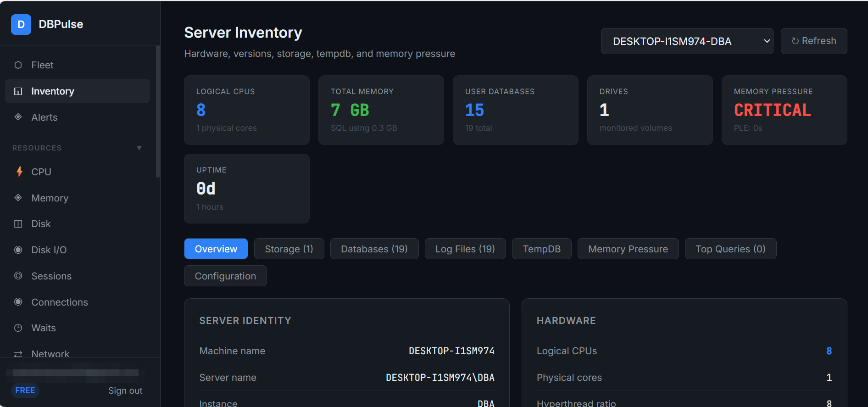This screenshot has width=868, height=407.
Task: Click the Waits clock icon
Action: pyautogui.click(x=18, y=328)
